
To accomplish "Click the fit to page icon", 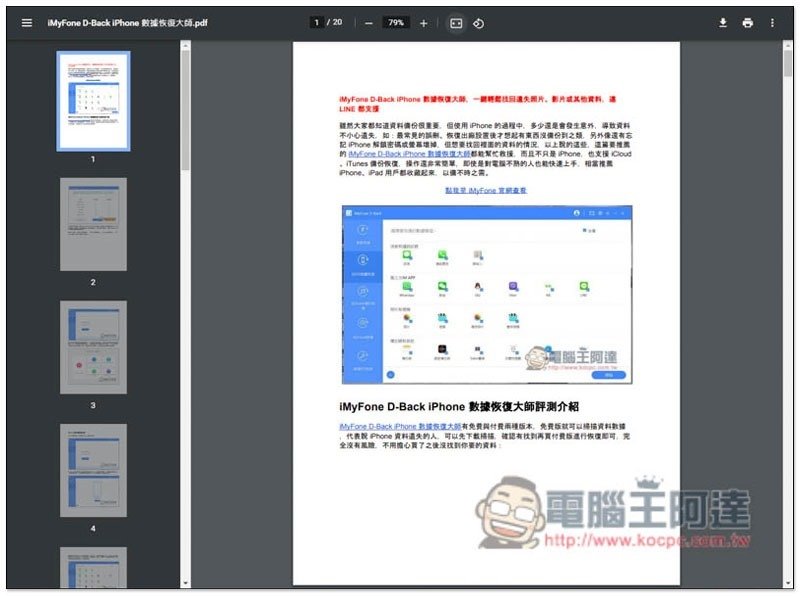I will tap(456, 23).
